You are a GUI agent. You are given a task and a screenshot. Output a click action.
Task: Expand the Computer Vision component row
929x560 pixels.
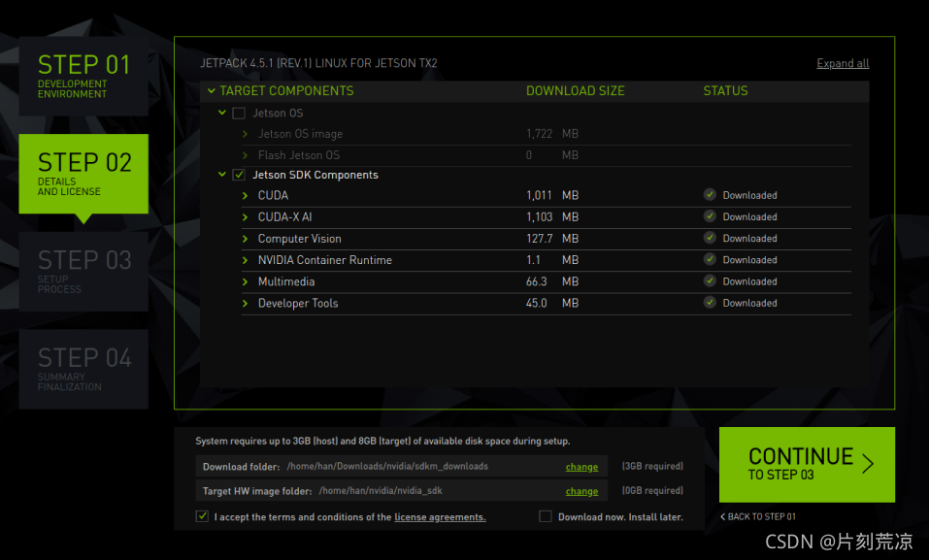tap(245, 239)
